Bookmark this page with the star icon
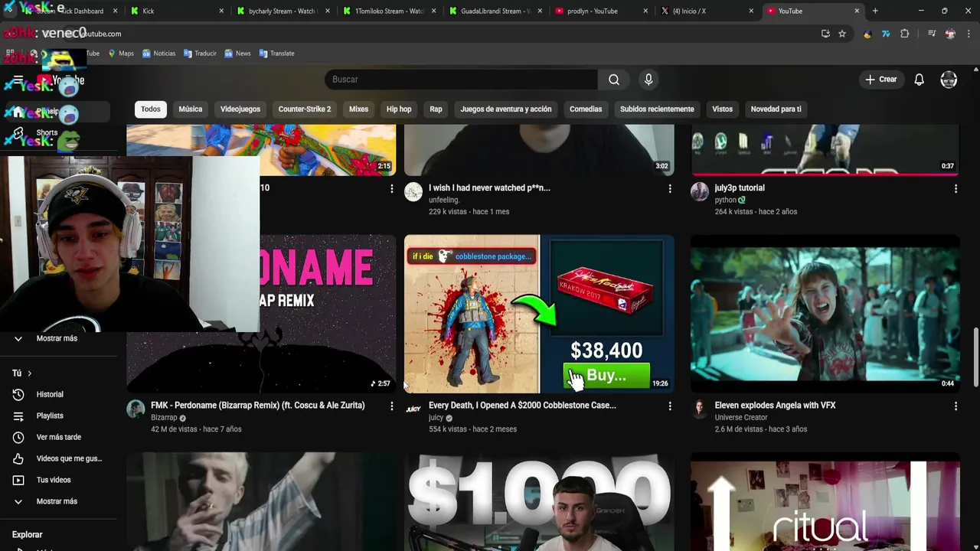The height and width of the screenshot is (551, 980). pyautogui.click(x=842, y=34)
